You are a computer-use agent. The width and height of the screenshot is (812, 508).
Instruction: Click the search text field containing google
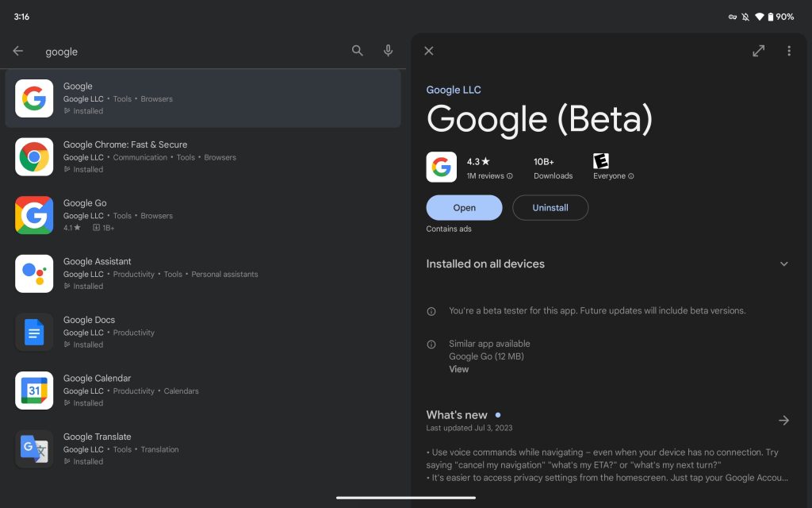[190, 52]
